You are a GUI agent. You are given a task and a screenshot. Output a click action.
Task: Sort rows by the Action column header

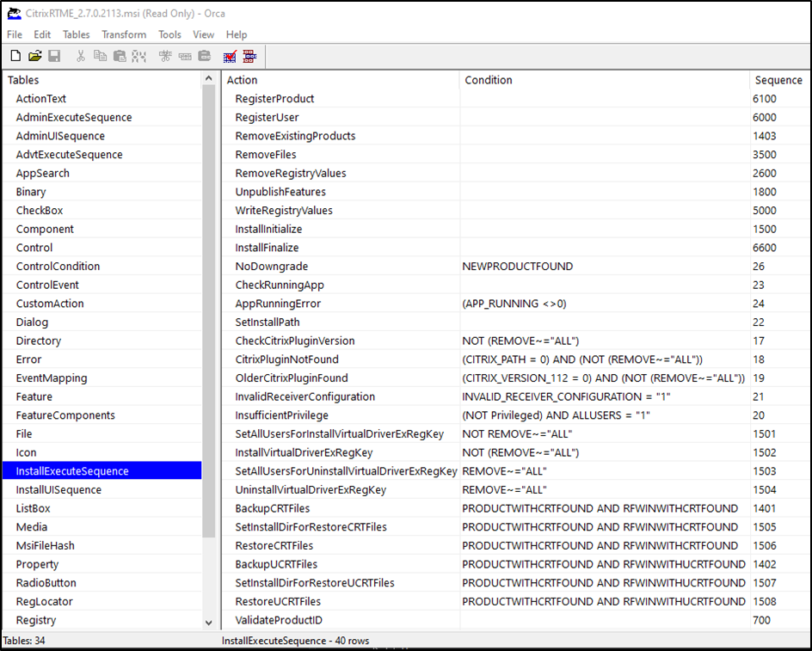click(341, 80)
